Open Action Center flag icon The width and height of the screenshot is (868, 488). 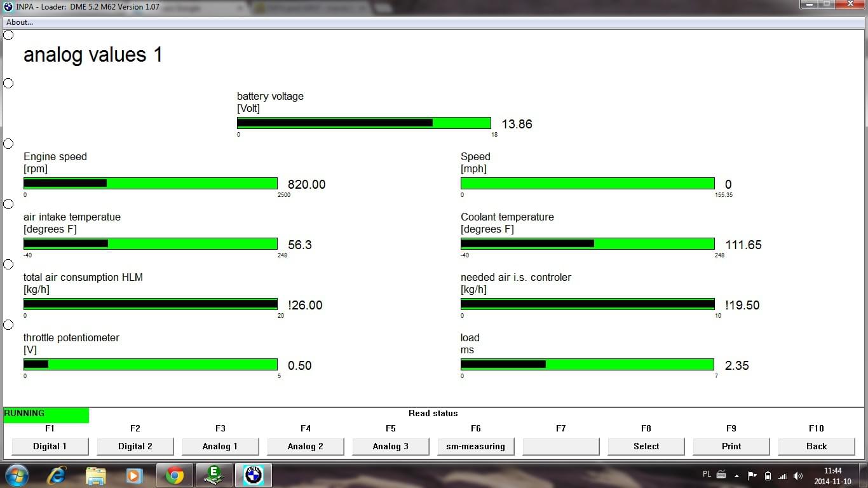(752, 475)
